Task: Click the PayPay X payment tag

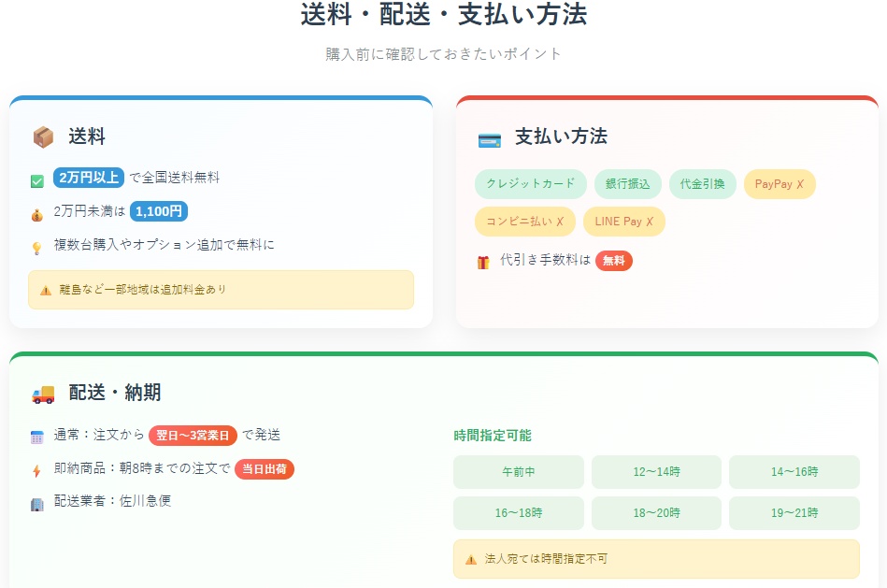Action: (780, 184)
